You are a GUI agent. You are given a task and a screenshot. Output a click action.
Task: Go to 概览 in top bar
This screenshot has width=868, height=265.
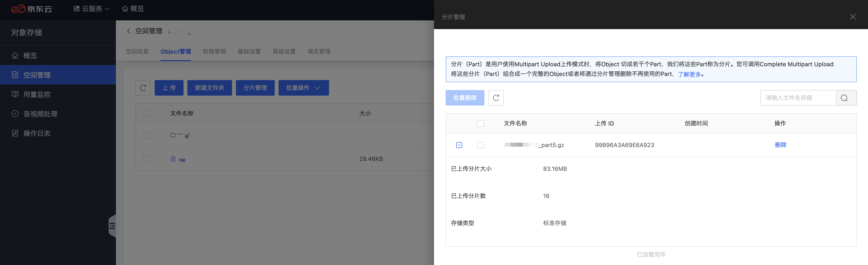click(x=133, y=9)
